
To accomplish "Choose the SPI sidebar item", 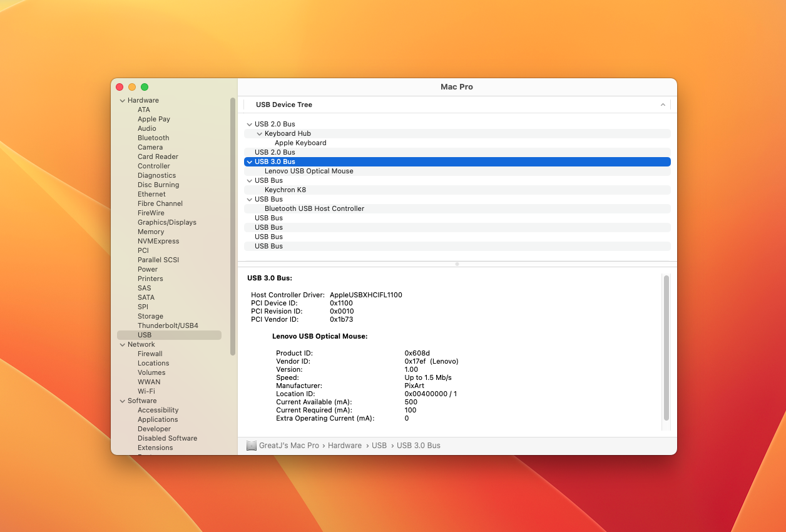I will click(x=143, y=307).
